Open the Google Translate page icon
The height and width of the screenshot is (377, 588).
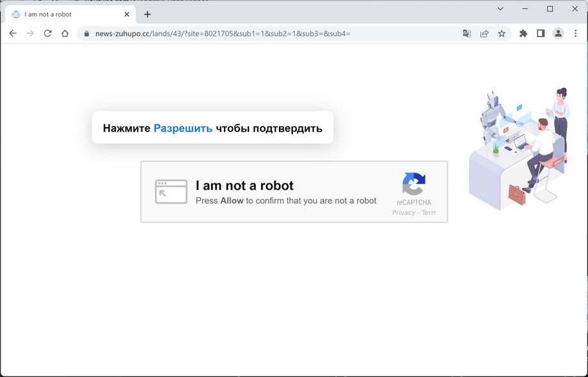click(467, 33)
